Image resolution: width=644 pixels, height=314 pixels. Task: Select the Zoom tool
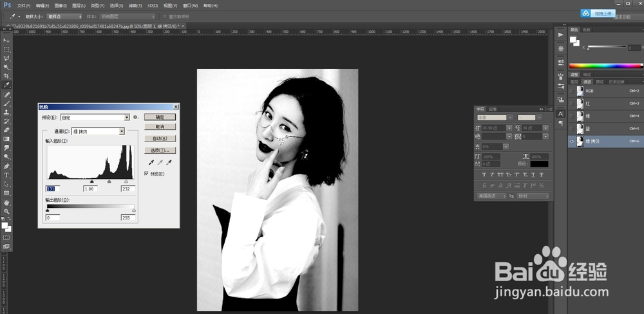click(6, 212)
